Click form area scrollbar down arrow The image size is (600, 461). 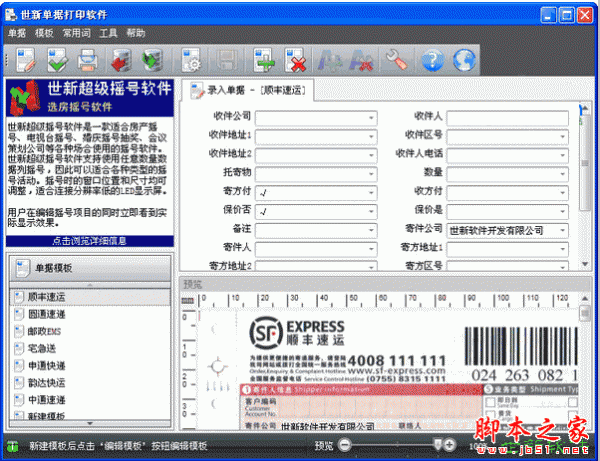coord(585,264)
